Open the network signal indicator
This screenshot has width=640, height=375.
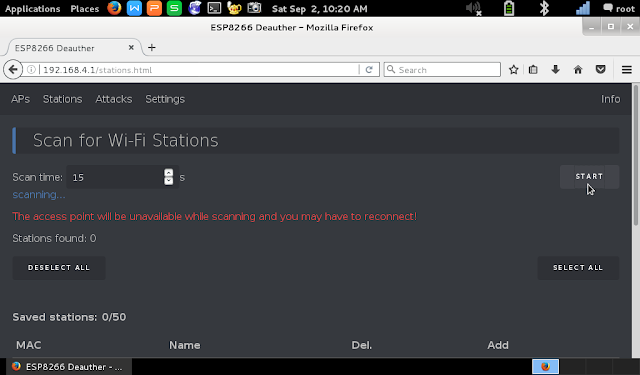pos(583,8)
